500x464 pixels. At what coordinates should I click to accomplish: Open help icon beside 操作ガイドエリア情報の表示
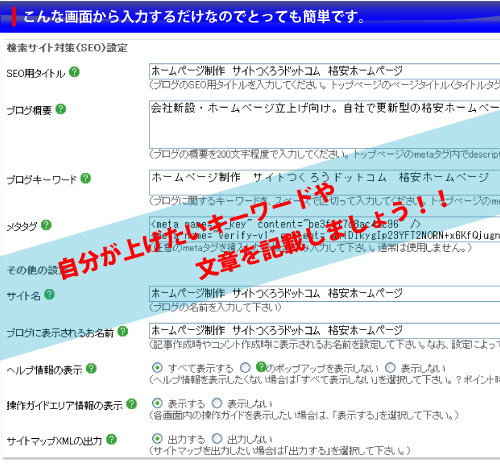tap(132, 404)
